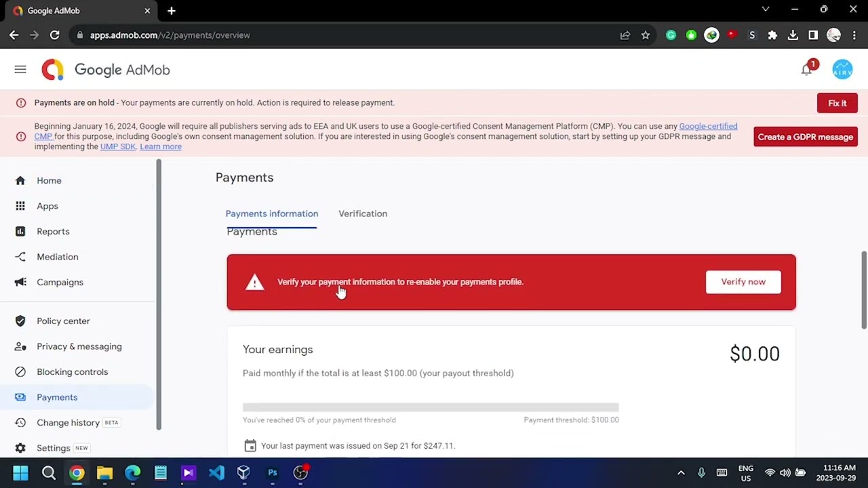Click the Privacy & messaging icon

click(x=20, y=346)
